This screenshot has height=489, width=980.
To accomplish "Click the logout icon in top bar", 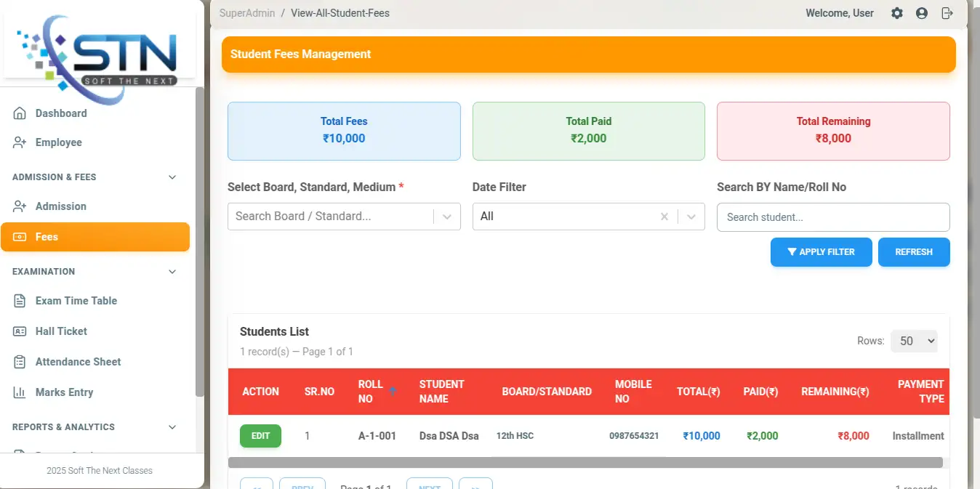I will (x=947, y=13).
